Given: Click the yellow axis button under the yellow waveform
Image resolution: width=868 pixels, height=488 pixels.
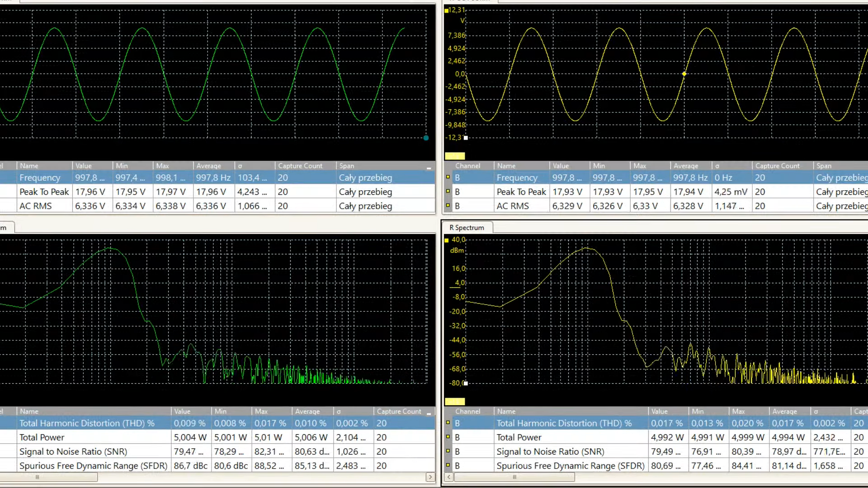Looking at the screenshot, I should (455, 156).
